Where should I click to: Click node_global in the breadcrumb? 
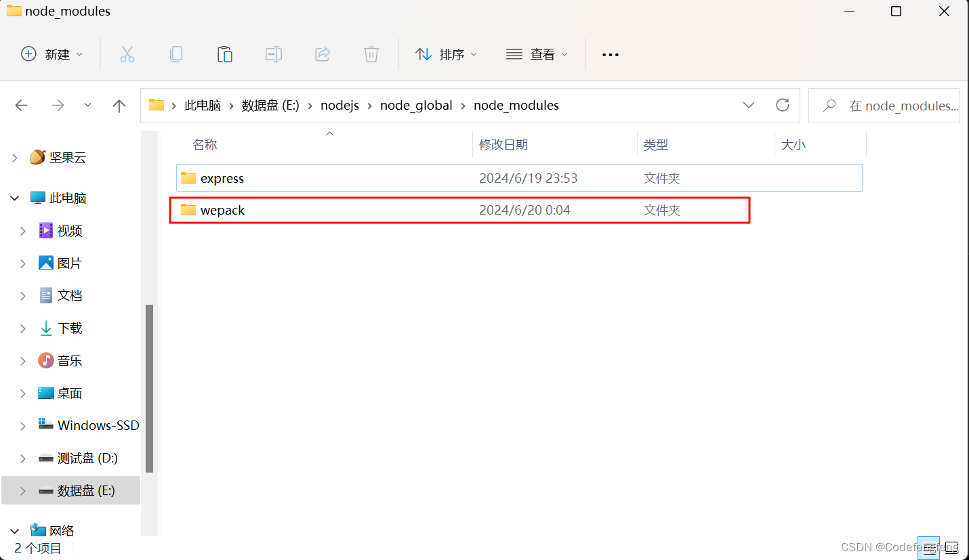416,106
